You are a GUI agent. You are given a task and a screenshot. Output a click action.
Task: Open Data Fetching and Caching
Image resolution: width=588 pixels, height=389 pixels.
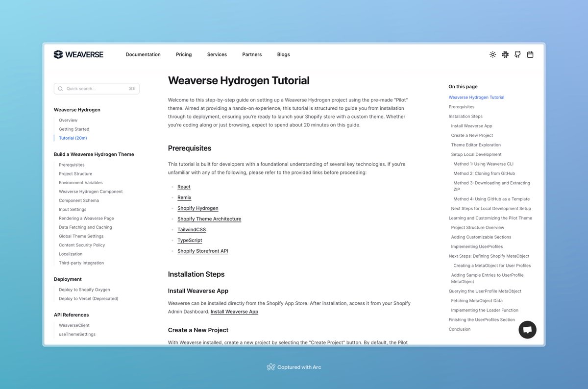click(x=85, y=227)
